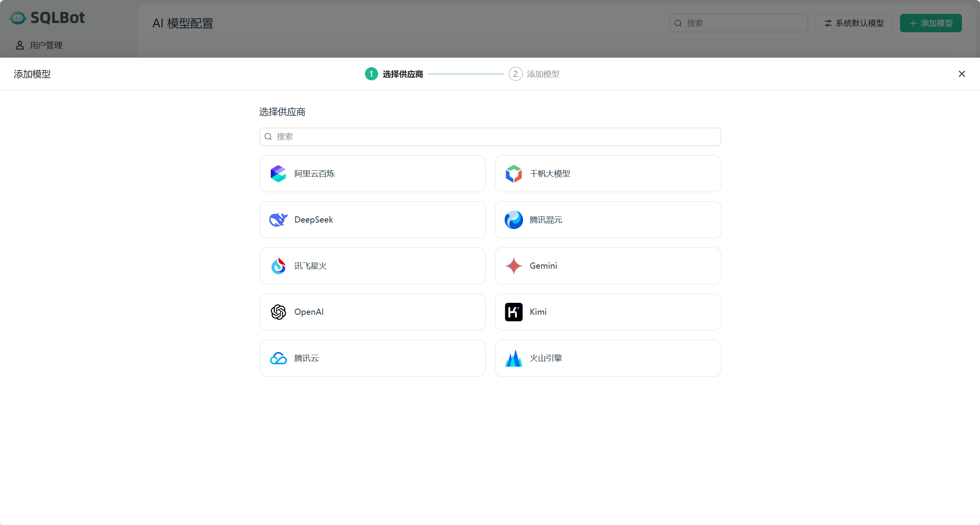Select the 腾讯云 provider card
The image size is (980, 525).
pos(372,358)
